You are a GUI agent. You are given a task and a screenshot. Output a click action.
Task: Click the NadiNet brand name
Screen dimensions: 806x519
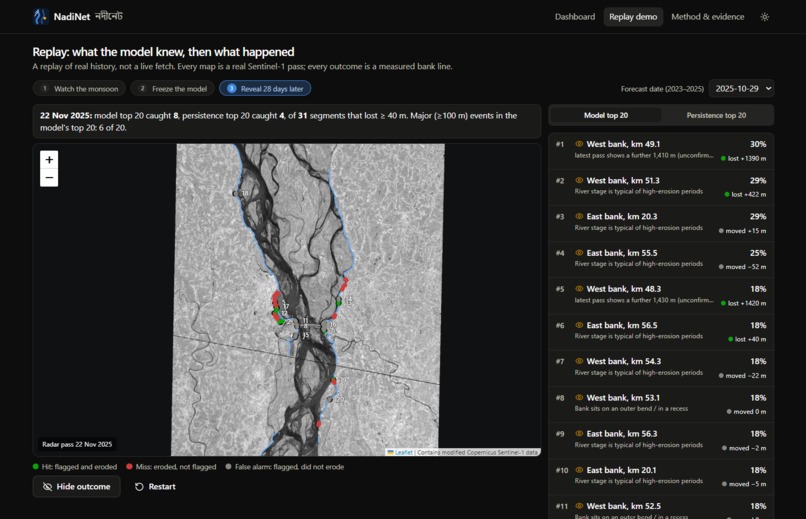pyautogui.click(x=71, y=17)
